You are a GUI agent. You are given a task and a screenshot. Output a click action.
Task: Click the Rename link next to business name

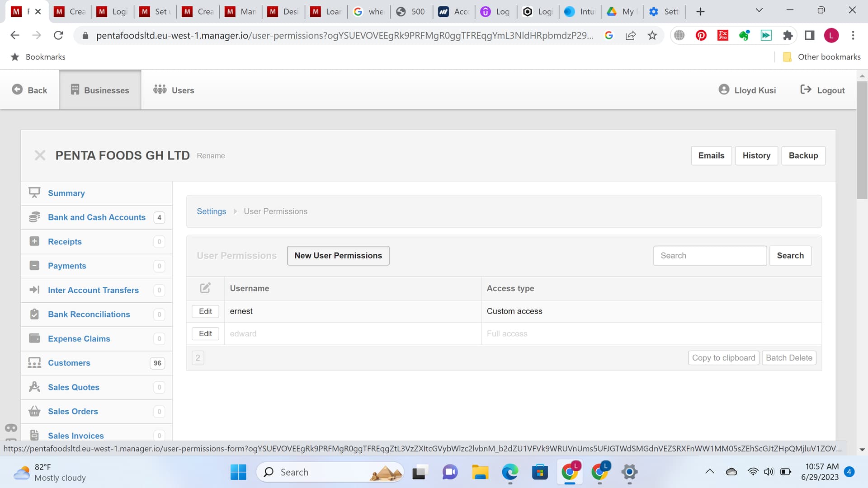[x=211, y=155]
